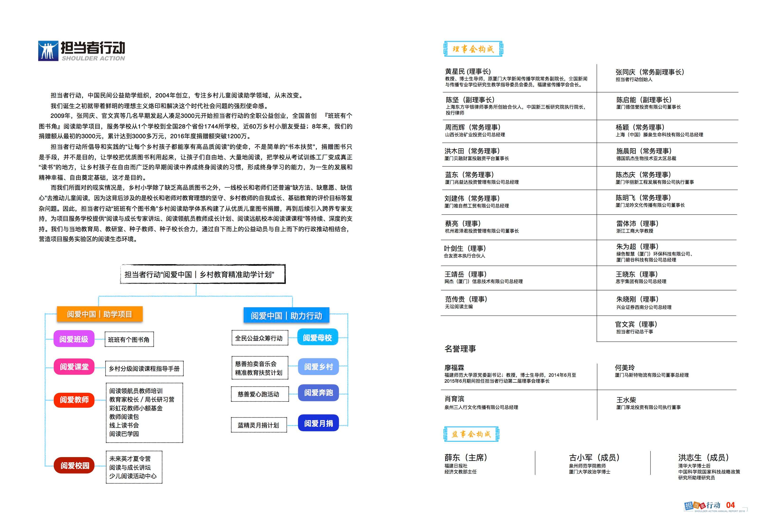Click the name 官文宾（理事）

pyautogui.click(x=636, y=324)
